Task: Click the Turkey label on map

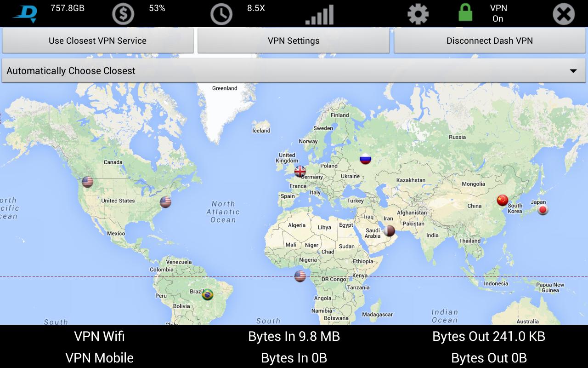Action: [x=356, y=201]
